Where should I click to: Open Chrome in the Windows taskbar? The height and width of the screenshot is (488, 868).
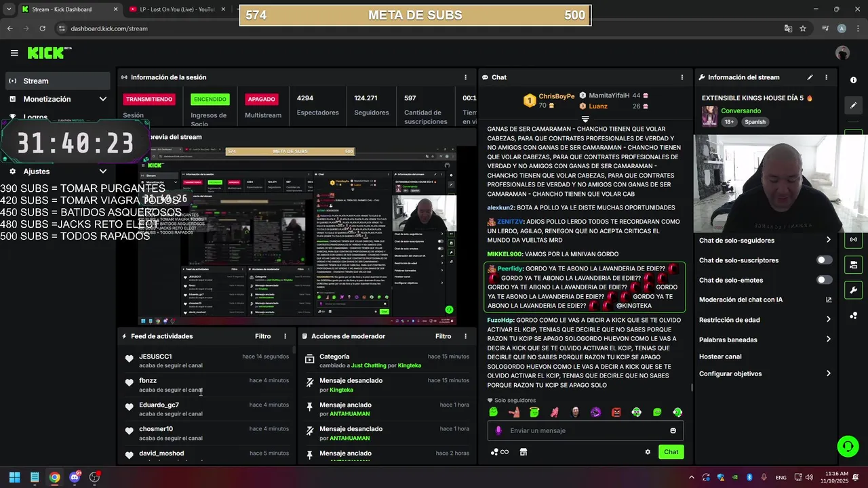coord(54,477)
